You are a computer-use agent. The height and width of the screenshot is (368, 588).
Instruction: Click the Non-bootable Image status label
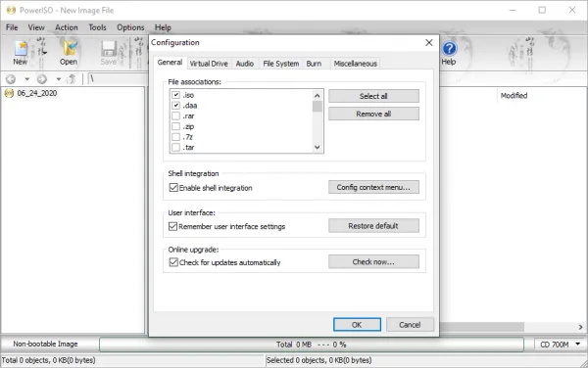[45, 344]
